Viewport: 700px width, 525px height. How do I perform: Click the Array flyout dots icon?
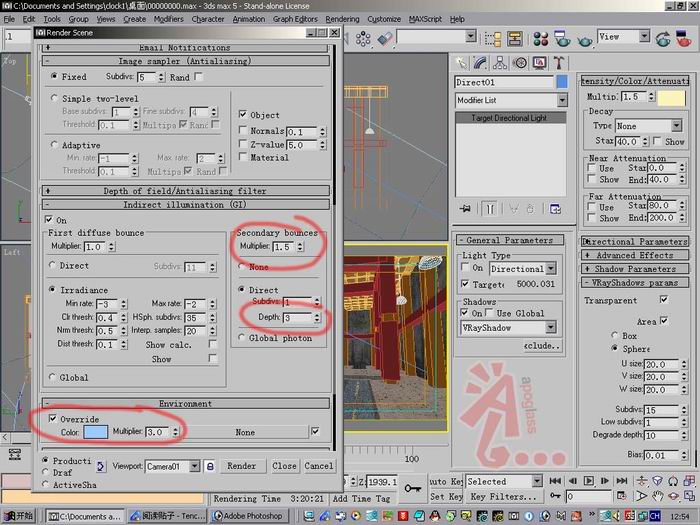(x=363, y=39)
